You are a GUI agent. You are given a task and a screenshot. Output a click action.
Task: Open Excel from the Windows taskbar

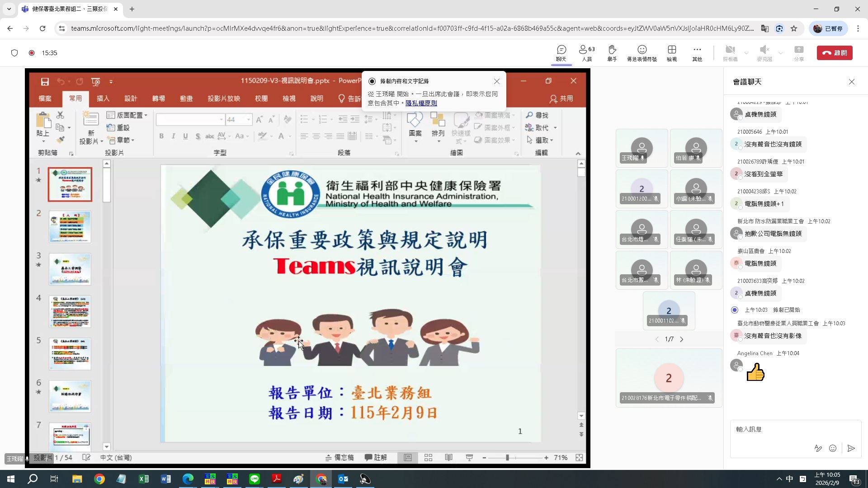(144, 479)
